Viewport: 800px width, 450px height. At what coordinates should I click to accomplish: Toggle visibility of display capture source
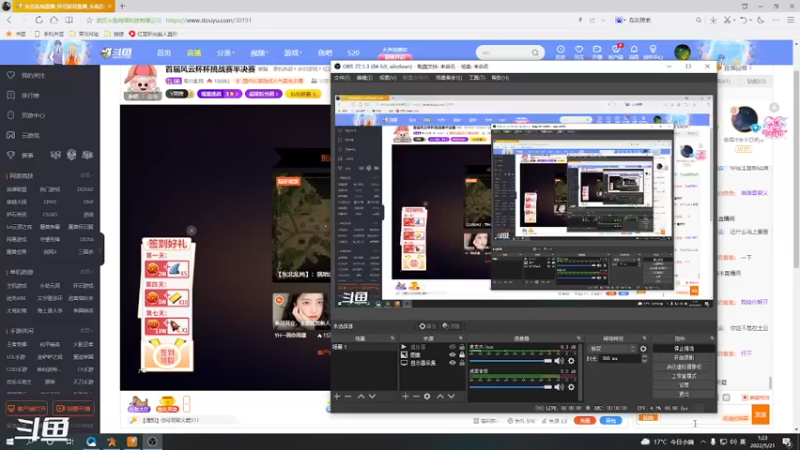[452, 363]
